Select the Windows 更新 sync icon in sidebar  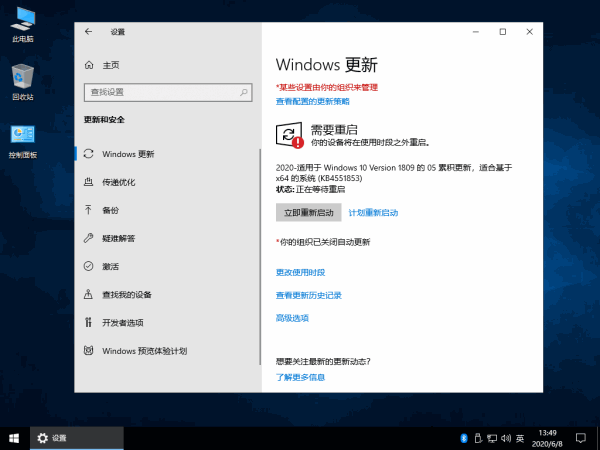[x=88, y=154]
